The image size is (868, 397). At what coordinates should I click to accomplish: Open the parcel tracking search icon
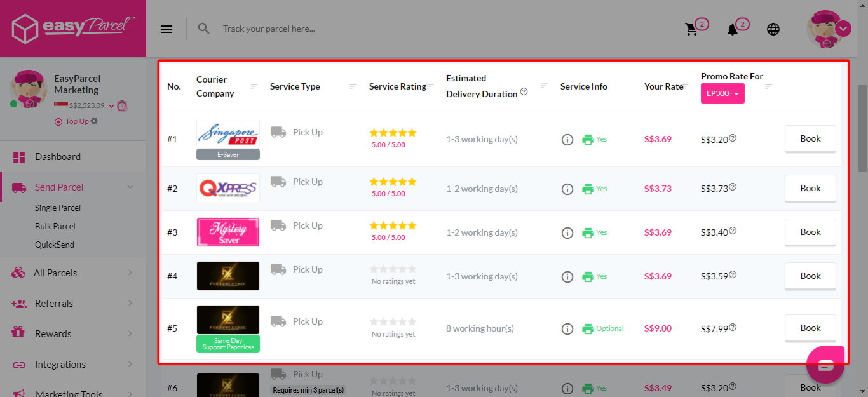coord(203,28)
